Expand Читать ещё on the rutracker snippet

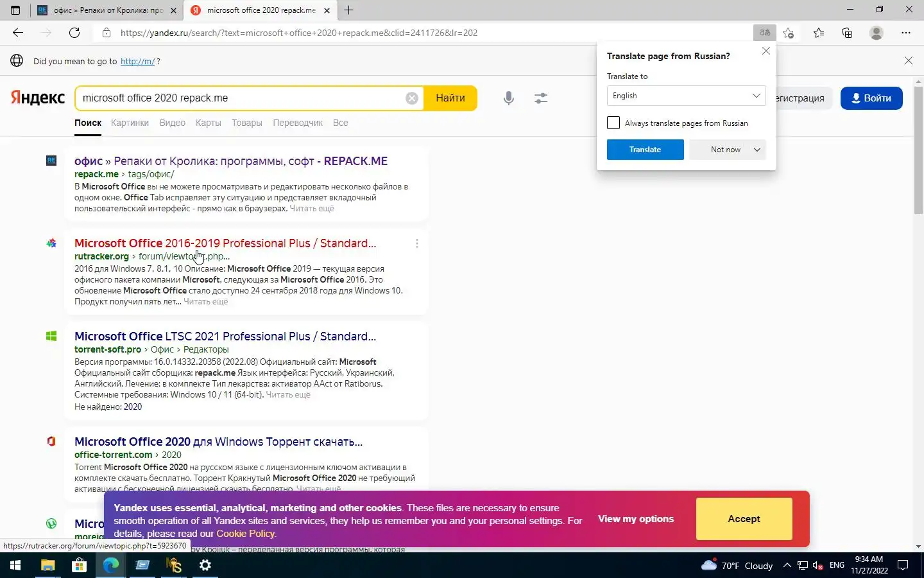tap(206, 302)
